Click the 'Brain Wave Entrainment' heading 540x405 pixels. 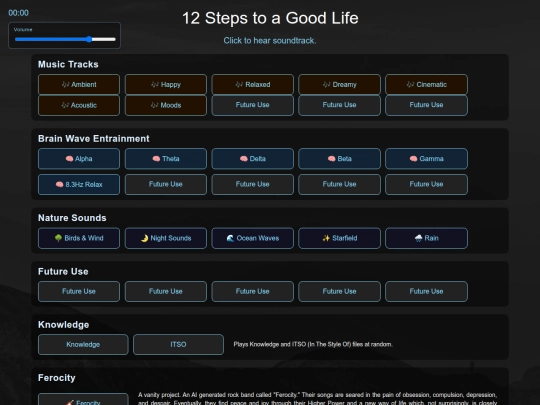pyautogui.click(x=94, y=138)
